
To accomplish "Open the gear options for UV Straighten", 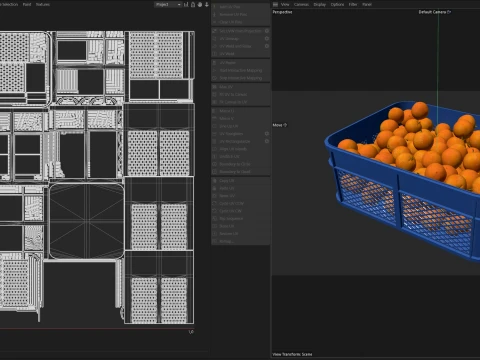I will (x=267, y=133).
